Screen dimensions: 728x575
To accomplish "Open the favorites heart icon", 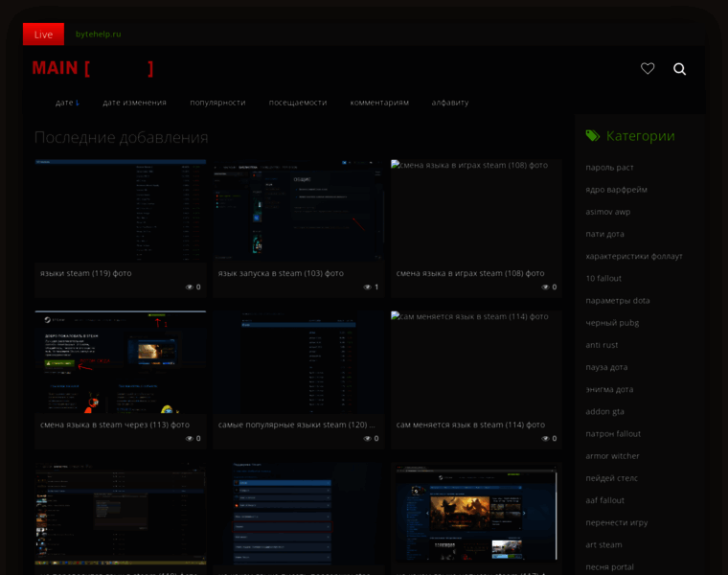I will (648, 68).
